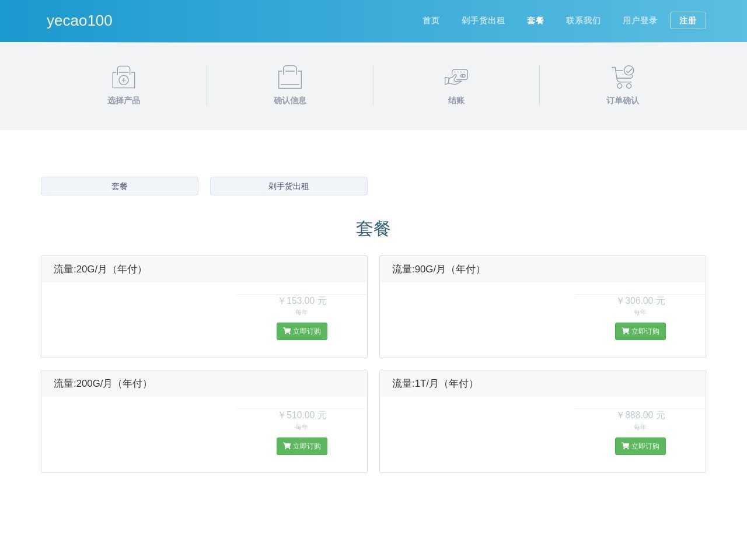Click 每年 under the 153.00 price

(302, 313)
